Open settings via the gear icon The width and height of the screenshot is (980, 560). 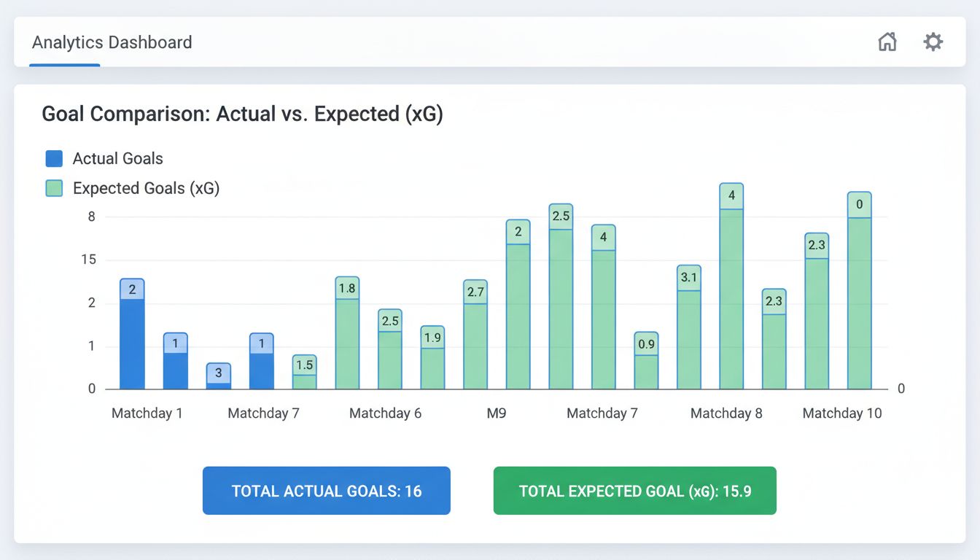tap(933, 42)
